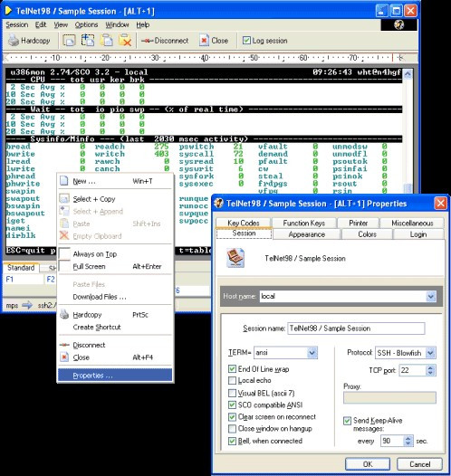Switch to the Miscellaneous tab
This screenshot has width=451, height=476.
pyautogui.click(x=412, y=224)
